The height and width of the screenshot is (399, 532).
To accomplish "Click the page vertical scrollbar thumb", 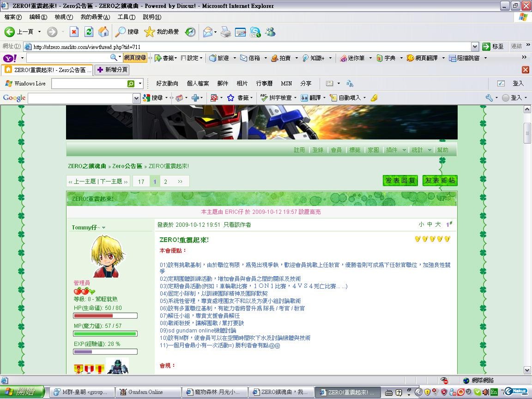I will point(527,133).
